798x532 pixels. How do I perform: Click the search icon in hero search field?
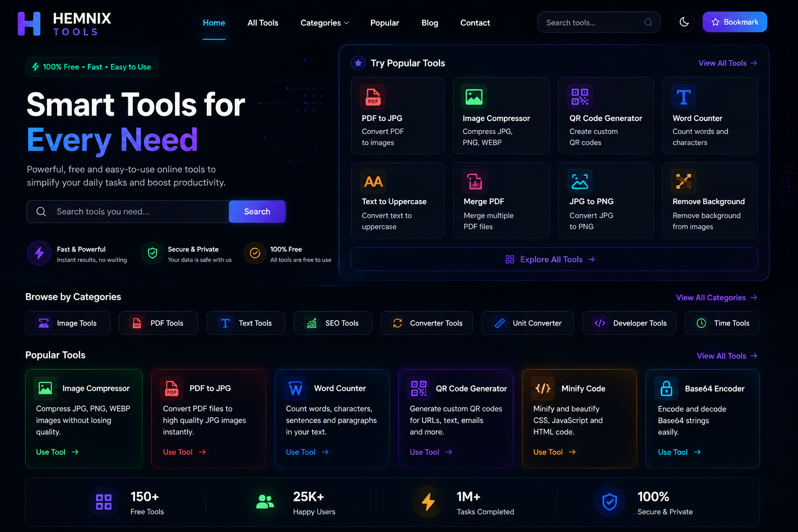tap(41, 211)
